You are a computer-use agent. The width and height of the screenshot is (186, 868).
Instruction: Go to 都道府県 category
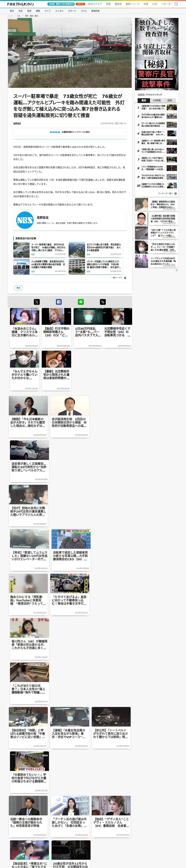[95, 11]
